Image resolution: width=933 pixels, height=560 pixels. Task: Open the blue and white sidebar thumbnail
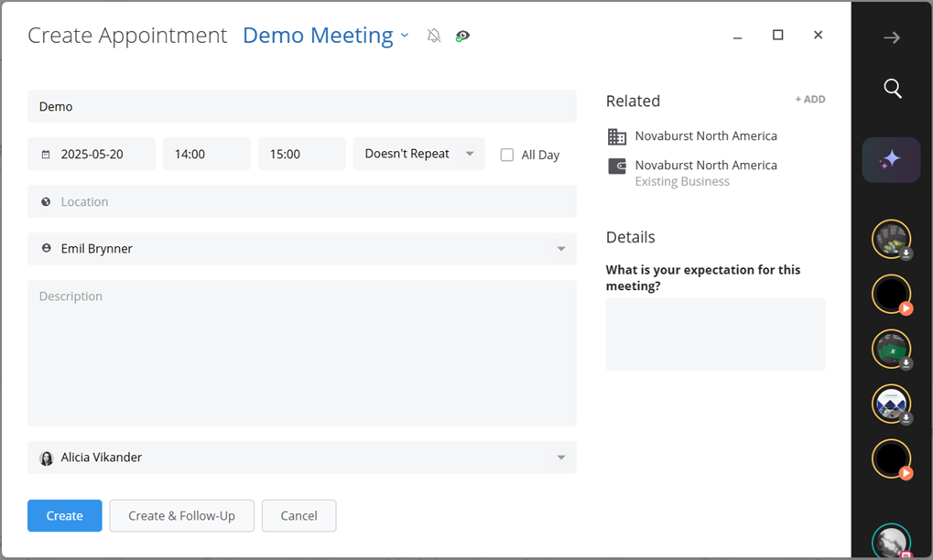click(x=892, y=404)
